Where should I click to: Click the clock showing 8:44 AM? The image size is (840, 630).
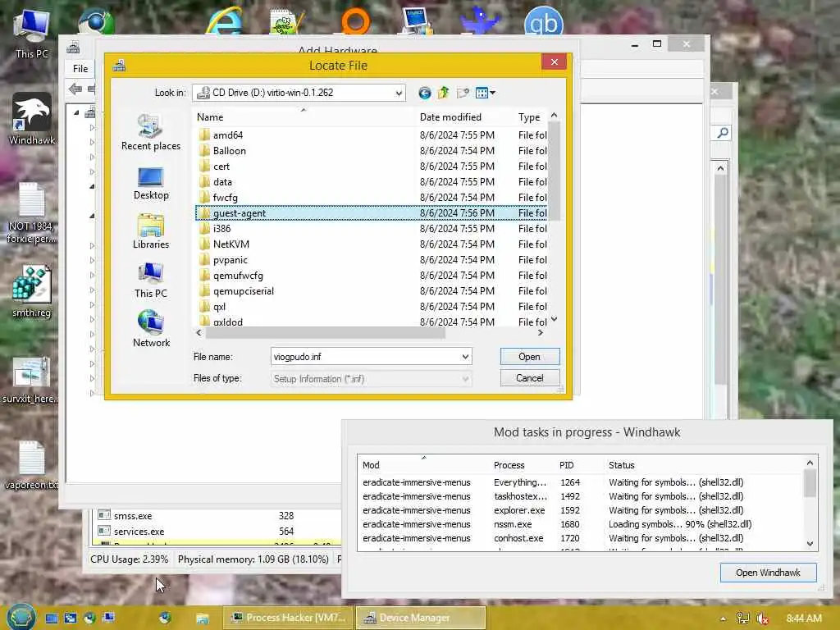coord(804,619)
